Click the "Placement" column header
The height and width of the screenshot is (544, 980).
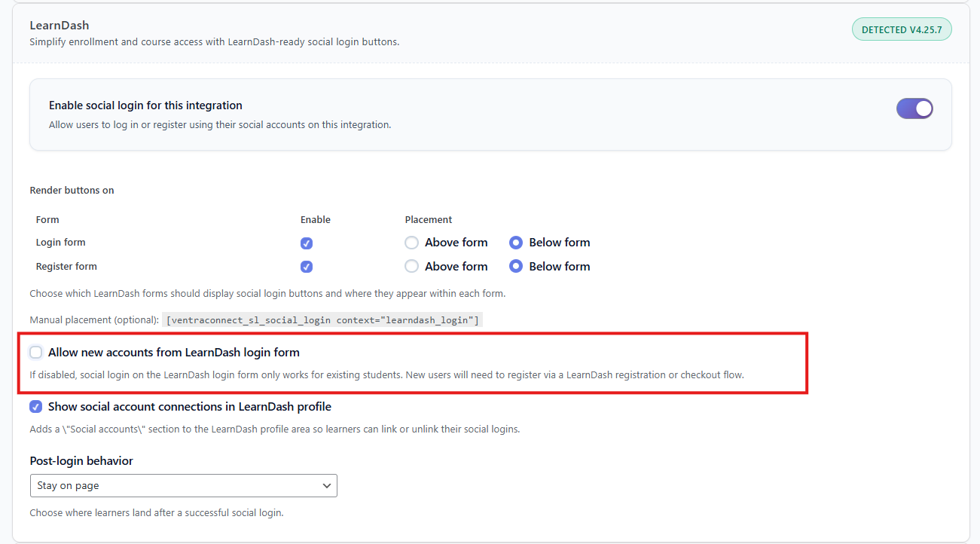pyautogui.click(x=428, y=219)
